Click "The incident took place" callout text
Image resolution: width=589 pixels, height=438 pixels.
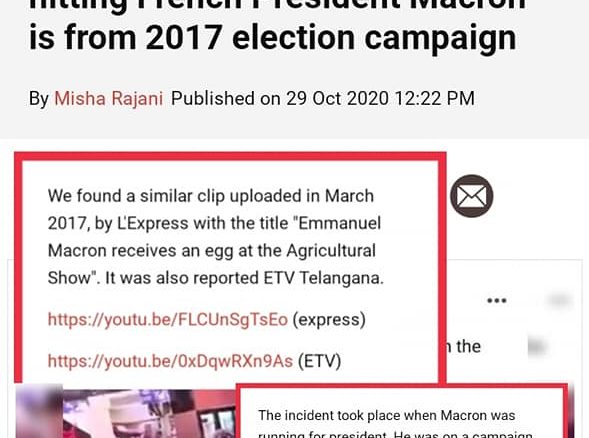pos(387,415)
